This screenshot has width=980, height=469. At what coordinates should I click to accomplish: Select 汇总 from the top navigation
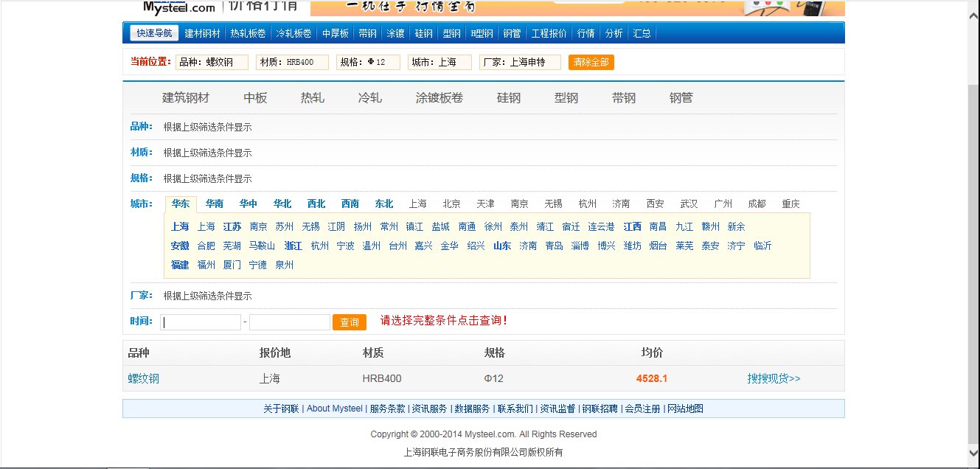click(x=641, y=32)
